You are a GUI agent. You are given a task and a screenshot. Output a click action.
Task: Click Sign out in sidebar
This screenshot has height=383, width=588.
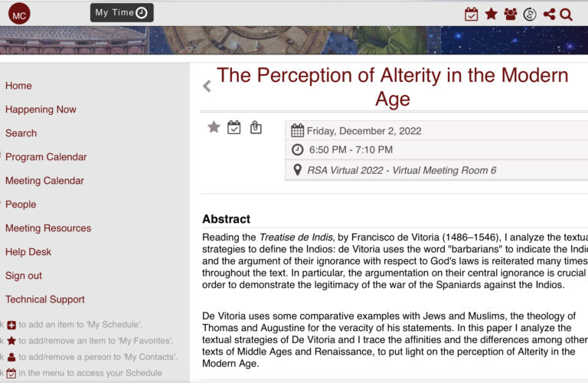(x=24, y=276)
